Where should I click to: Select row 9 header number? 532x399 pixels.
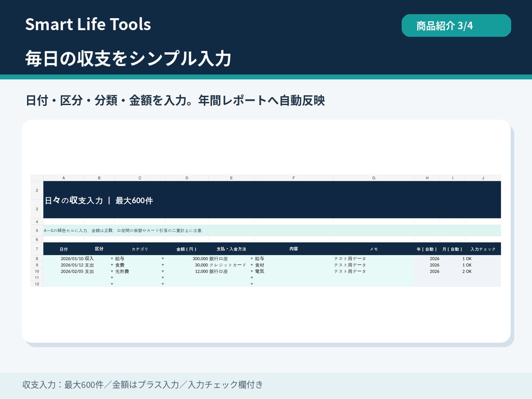click(x=37, y=265)
